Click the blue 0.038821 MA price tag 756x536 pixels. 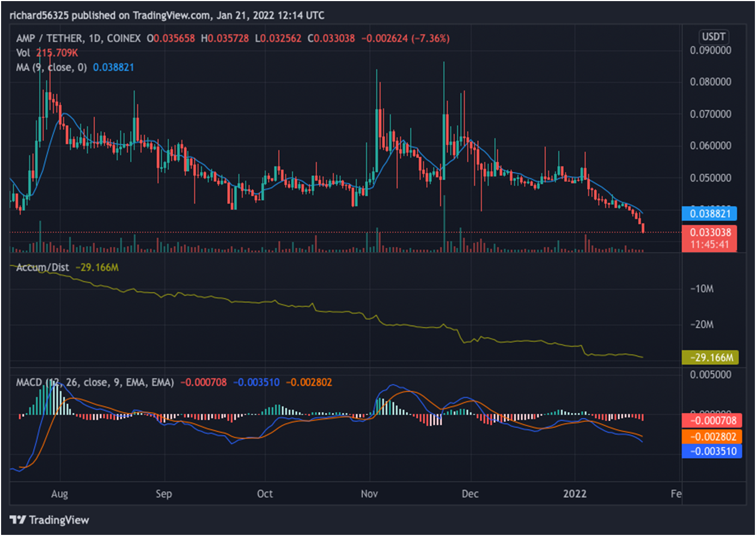pos(710,214)
